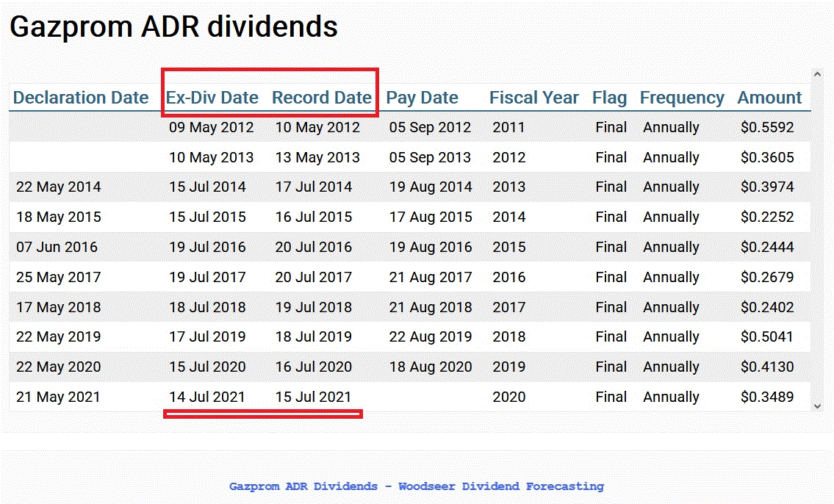Sort table by the Amount column
Image resolution: width=834 pixels, height=504 pixels.
pos(769,97)
